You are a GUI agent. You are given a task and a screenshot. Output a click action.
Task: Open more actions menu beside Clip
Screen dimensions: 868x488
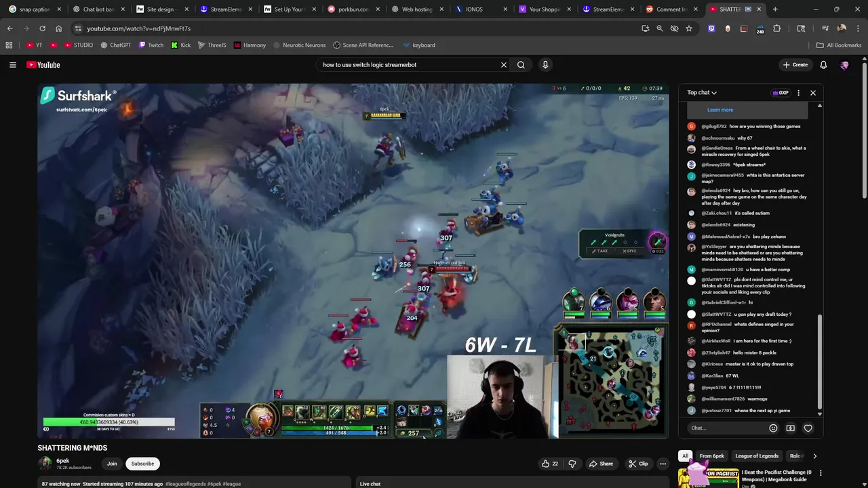point(663,464)
